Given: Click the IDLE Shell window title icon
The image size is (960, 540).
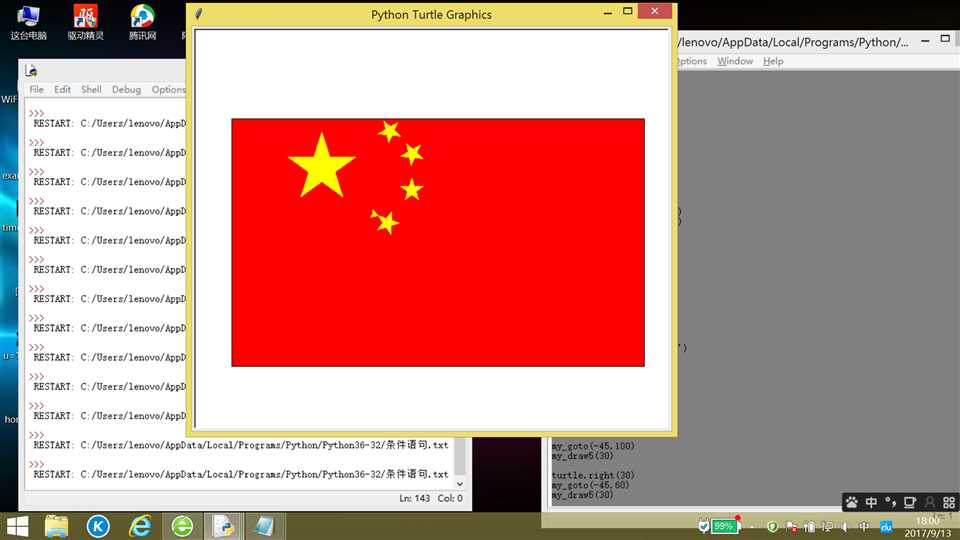Looking at the screenshot, I should point(31,71).
